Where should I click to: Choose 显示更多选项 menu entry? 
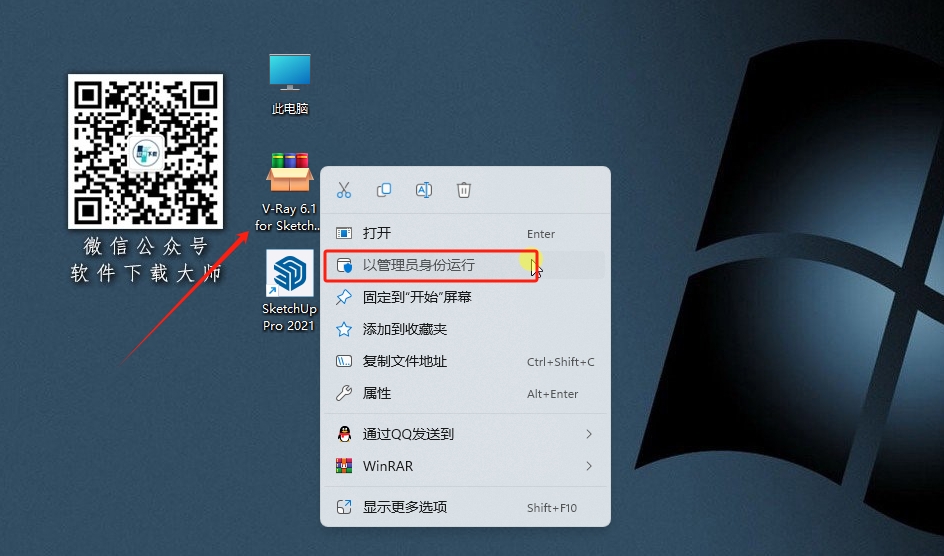point(465,507)
